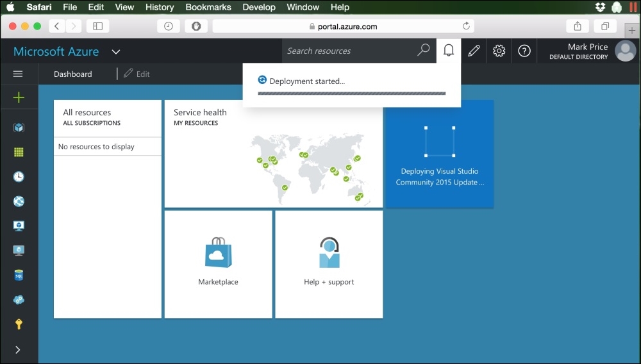Reload the page with refresh icon
The image size is (641, 364).
tap(466, 26)
